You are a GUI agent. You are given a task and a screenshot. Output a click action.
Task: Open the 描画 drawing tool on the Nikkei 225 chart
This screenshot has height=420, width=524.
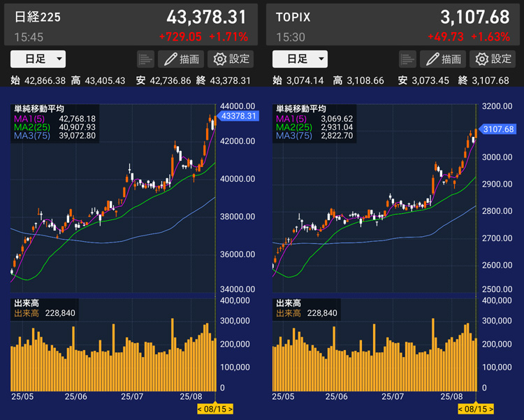[x=181, y=59]
